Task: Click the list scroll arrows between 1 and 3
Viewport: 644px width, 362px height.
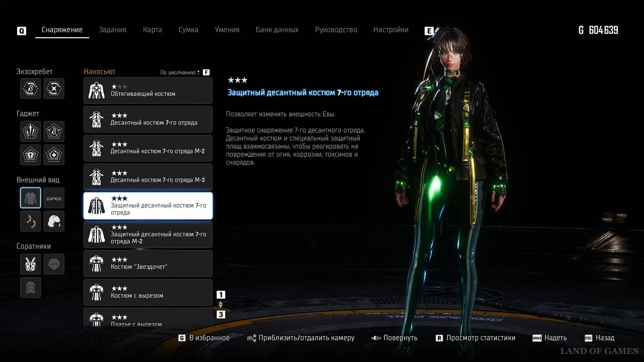Action: [221, 304]
